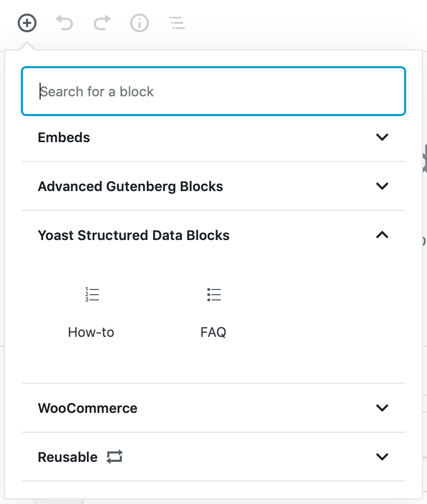This screenshot has height=504, width=427.
Task: Click the WooCommerce category heading
Action: (87, 408)
